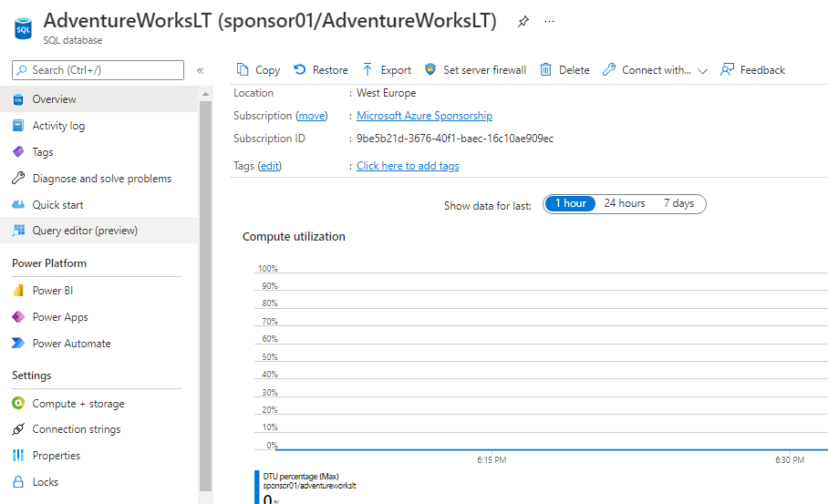828x504 pixels.
Task: Click the Delete trash can icon
Action: pyautogui.click(x=545, y=69)
